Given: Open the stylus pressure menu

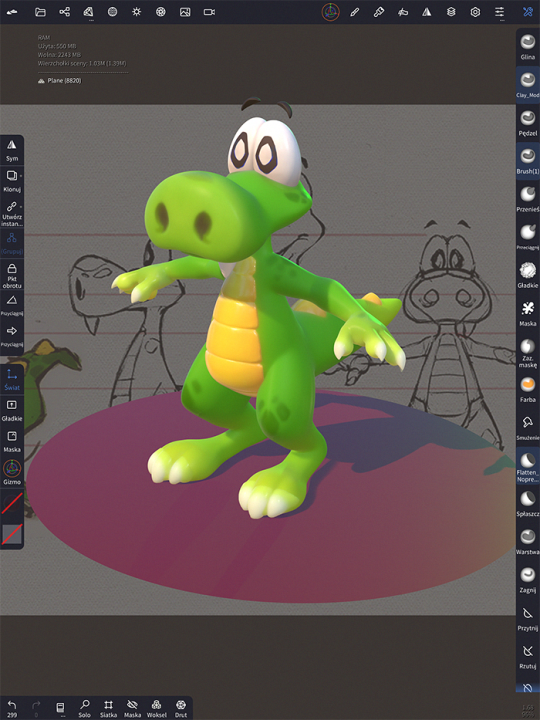Looking at the screenshot, I should click(x=403, y=12).
